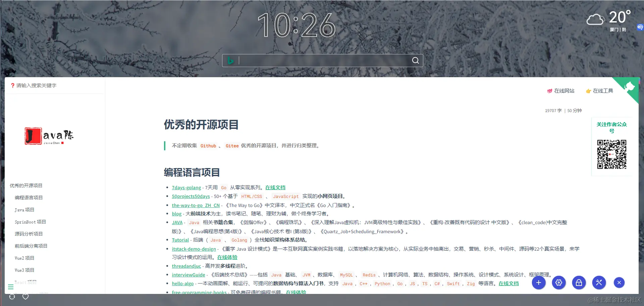Click the 20° temperature reading
The image size is (644, 306).
coord(620,17)
